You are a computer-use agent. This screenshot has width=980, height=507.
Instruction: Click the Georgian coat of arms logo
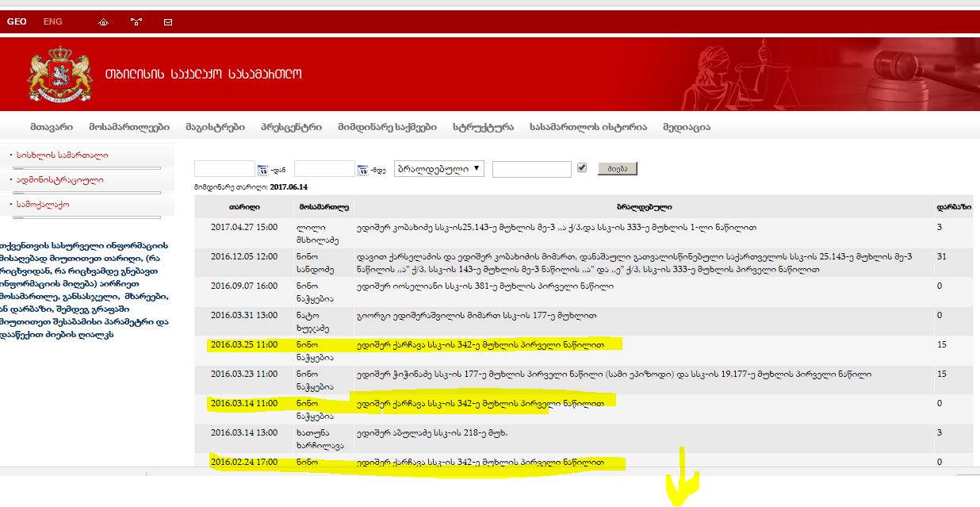tap(59, 75)
